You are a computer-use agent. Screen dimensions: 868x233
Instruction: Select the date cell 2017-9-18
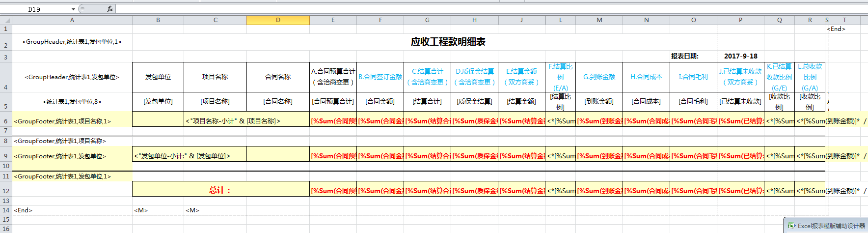(740, 56)
